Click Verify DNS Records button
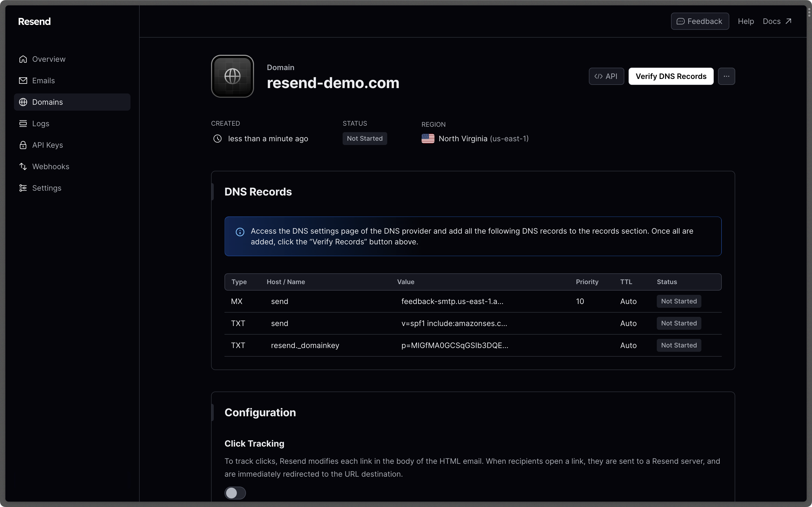The height and width of the screenshot is (507, 812). [671, 76]
